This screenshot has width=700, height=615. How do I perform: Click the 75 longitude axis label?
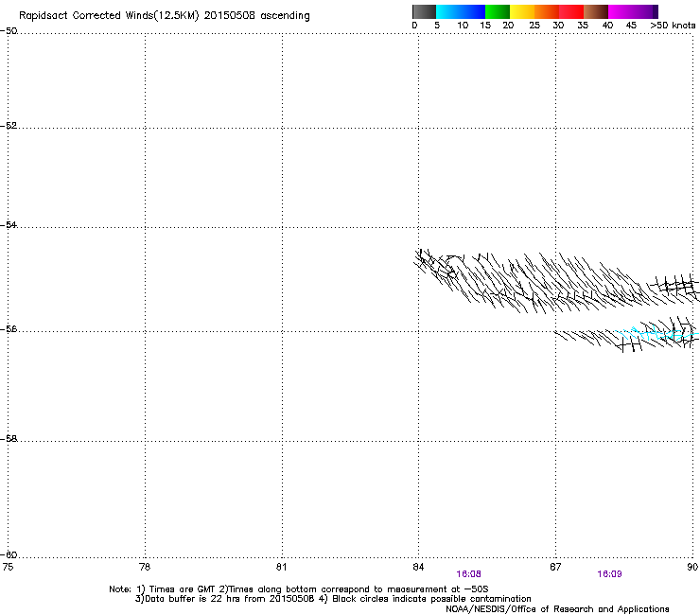click(x=8, y=567)
